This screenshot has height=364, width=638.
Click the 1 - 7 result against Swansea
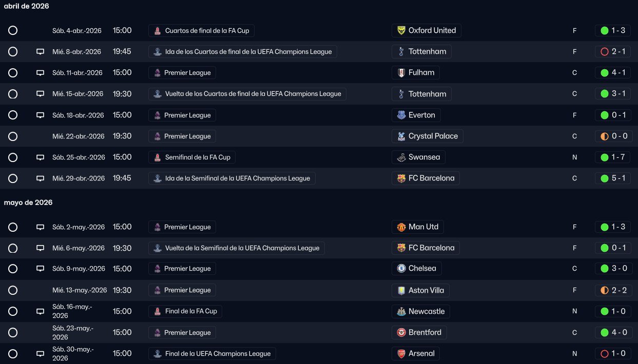point(618,157)
